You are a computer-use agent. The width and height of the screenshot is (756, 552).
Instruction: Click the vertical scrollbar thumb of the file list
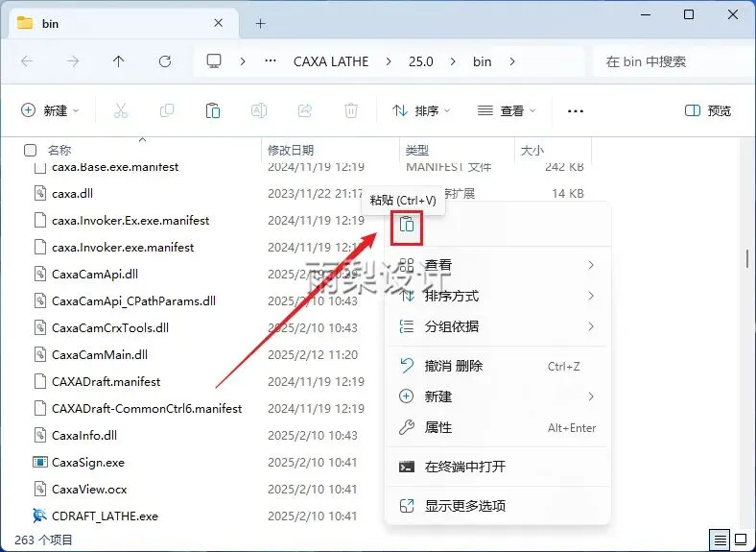[747, 258]
